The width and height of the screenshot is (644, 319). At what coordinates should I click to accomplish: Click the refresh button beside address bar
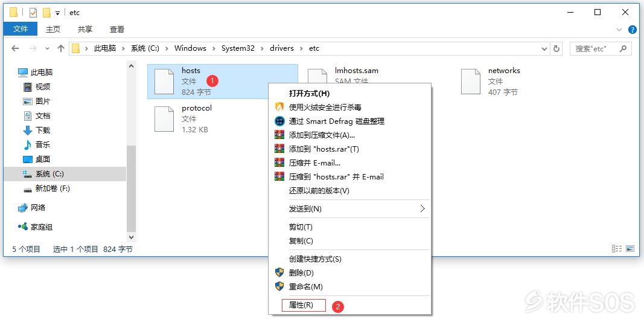click(x=556, y=48)
